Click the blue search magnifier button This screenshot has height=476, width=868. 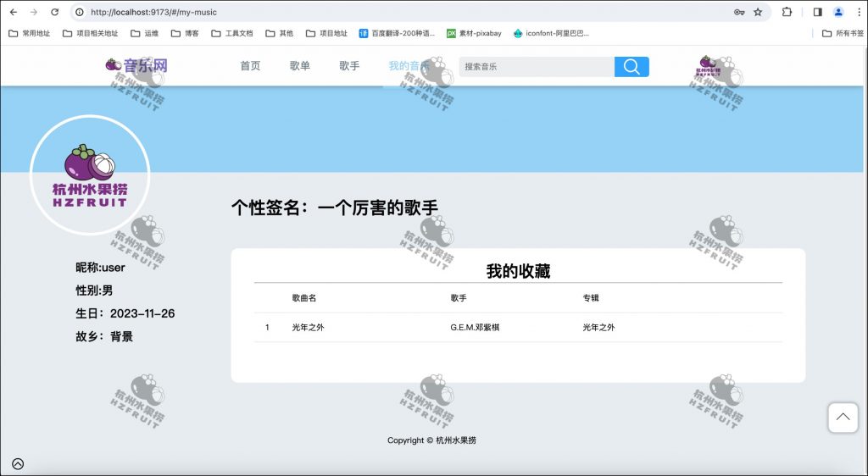pos(632,67)
